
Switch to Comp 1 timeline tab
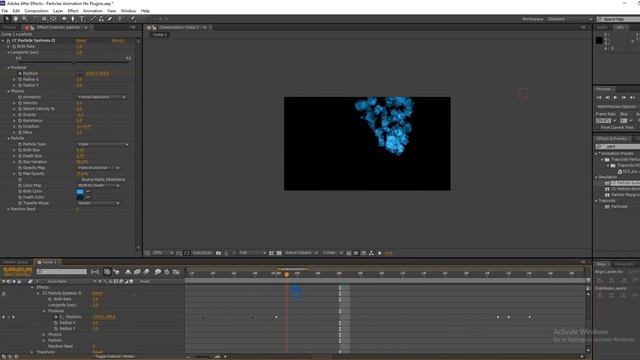tap(48, 262)
